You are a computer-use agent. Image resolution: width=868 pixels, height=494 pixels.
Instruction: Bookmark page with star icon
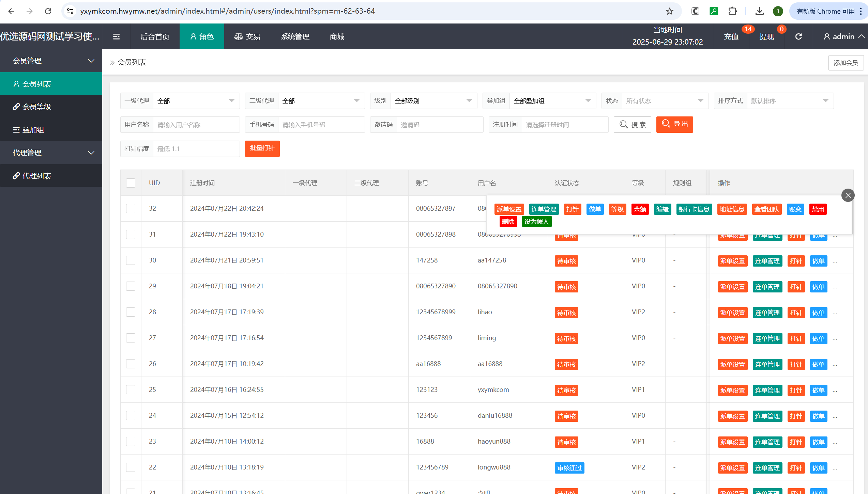(x=669, y=11)
